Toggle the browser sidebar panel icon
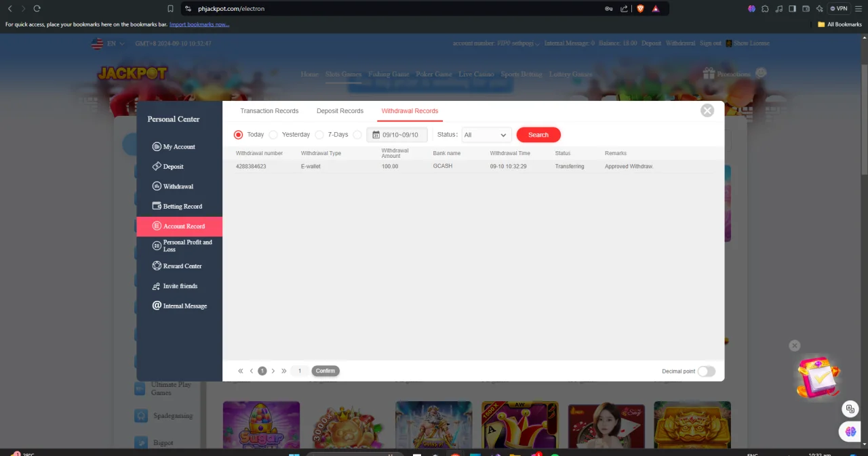 point(792,9)
